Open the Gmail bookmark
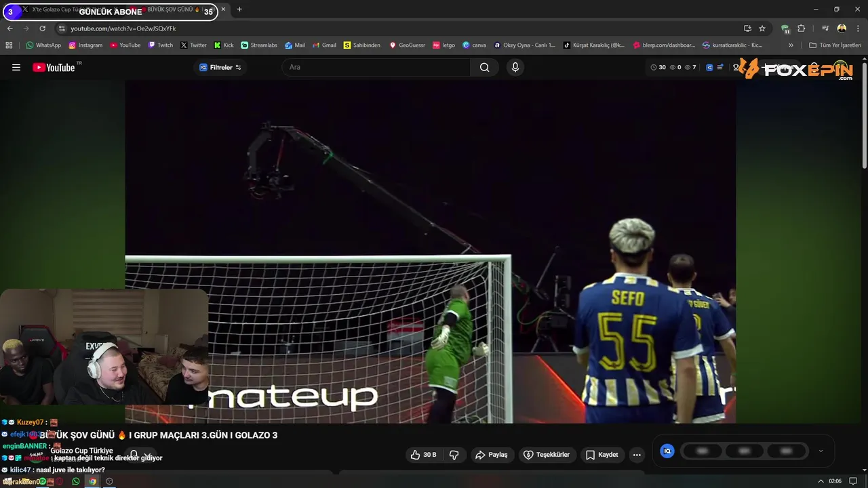The image size is (868, 488). point(324,45)
